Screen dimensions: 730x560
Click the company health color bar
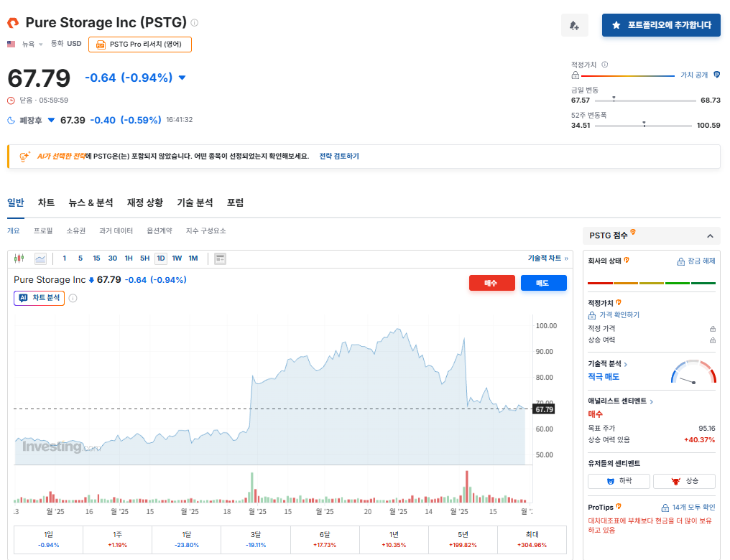[651, 283]
